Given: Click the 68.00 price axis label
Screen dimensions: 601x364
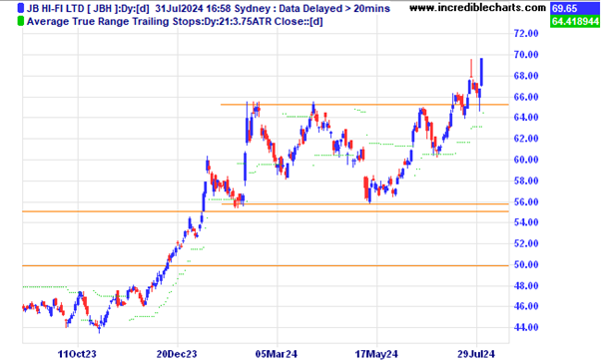Looking at the screenshot, I should click(x=526, y=76).
